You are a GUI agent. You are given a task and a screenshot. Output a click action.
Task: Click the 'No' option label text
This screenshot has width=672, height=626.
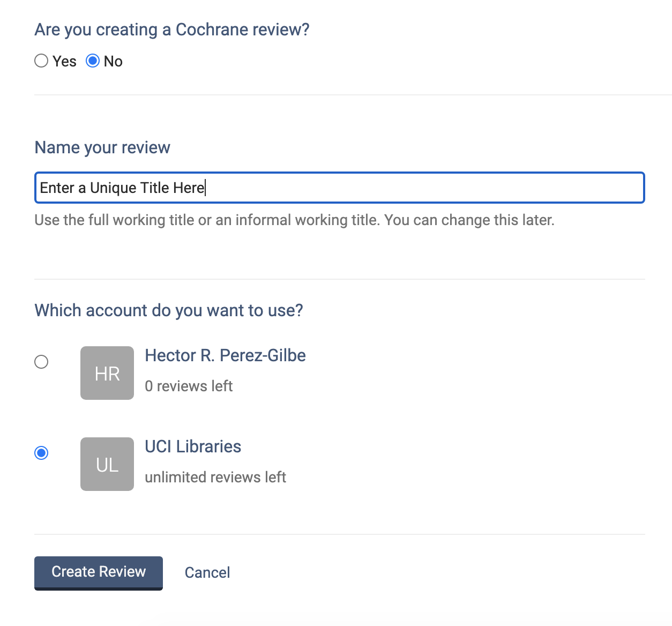[113, 62]
